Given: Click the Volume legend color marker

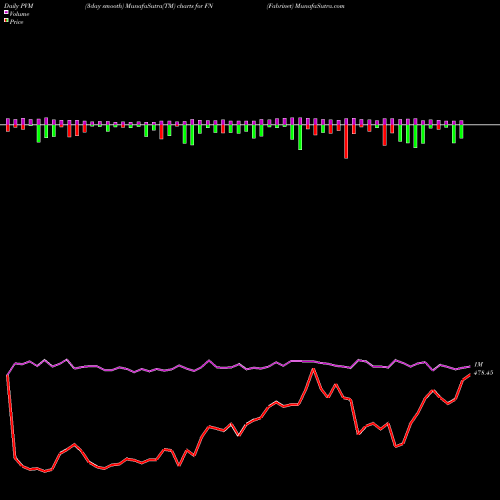Looking at the screenshot, I should tap(6, 12).
